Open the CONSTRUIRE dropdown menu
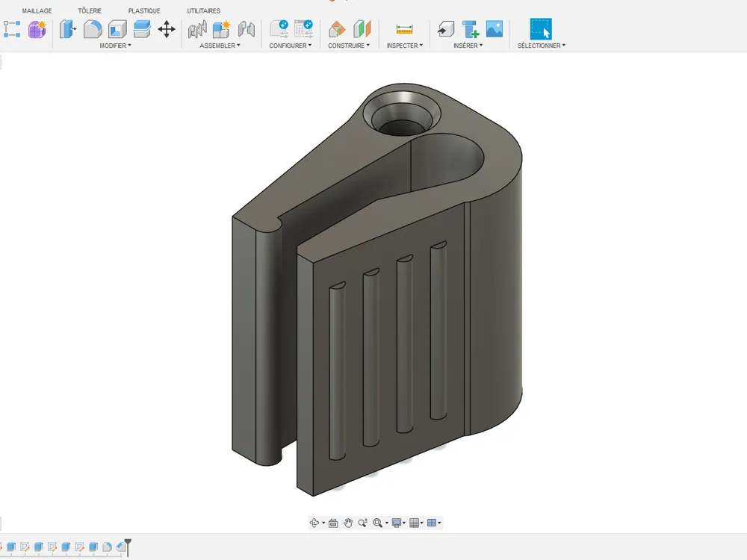The image size is (747, 560). point(349,46)
